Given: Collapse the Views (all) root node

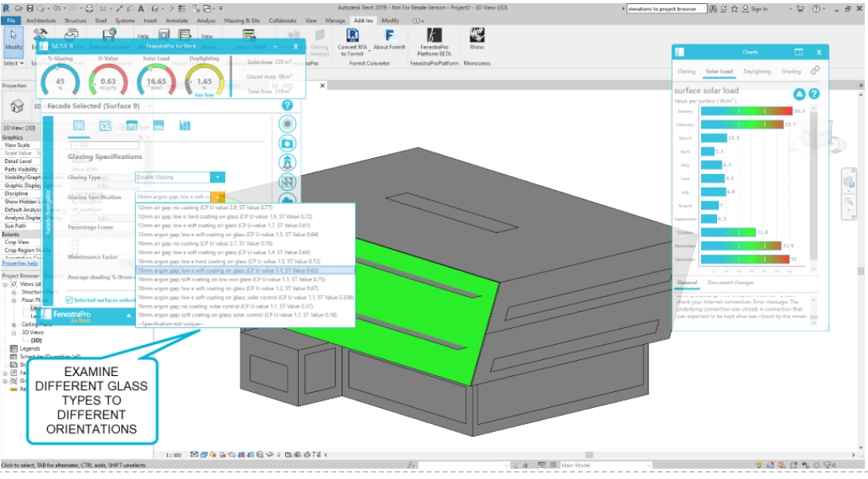Looking at the screenshot, I should click(x=5, y=284).
